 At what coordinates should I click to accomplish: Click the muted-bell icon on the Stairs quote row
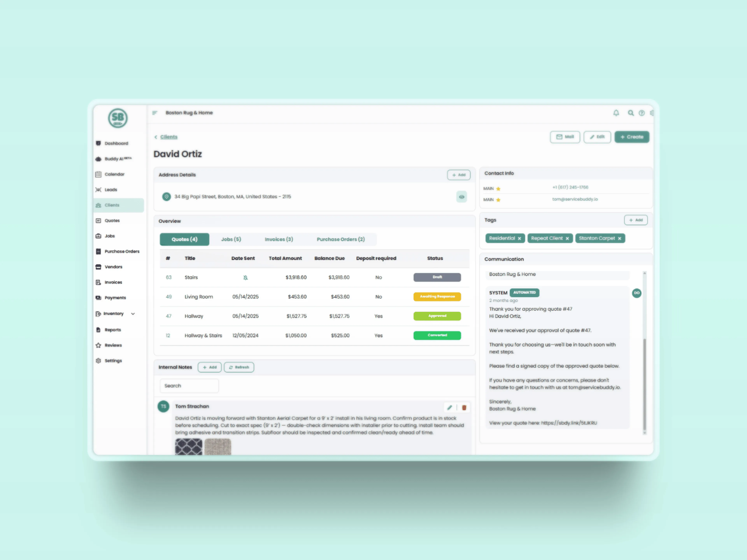(245, 277)
